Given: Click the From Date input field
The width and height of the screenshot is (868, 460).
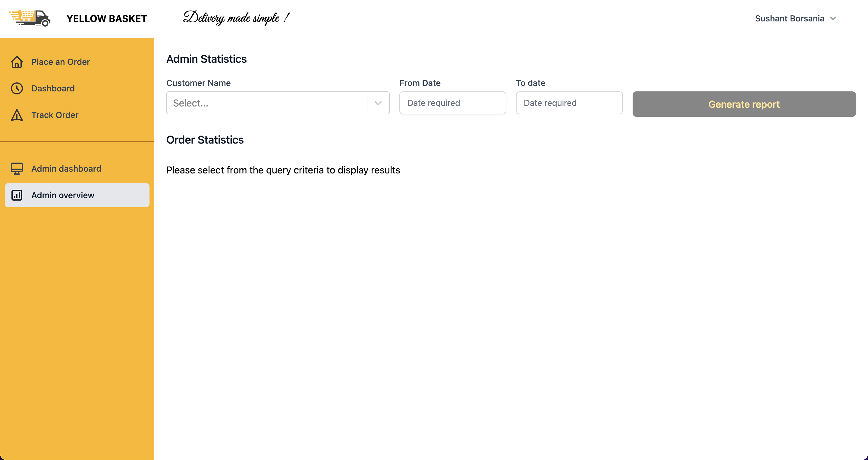Looking at the screenshot, I should click(452, 103).
